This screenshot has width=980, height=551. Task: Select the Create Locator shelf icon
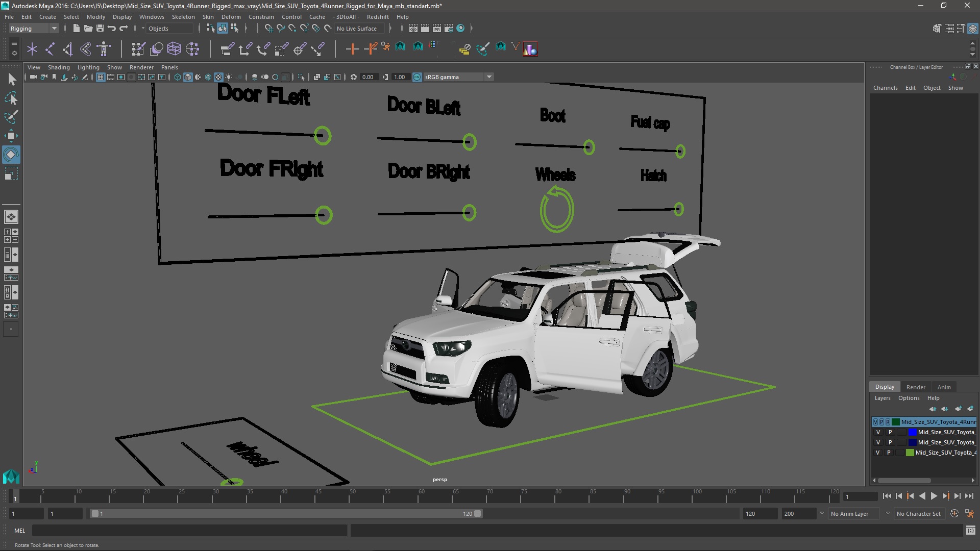(x=32, y=49)
